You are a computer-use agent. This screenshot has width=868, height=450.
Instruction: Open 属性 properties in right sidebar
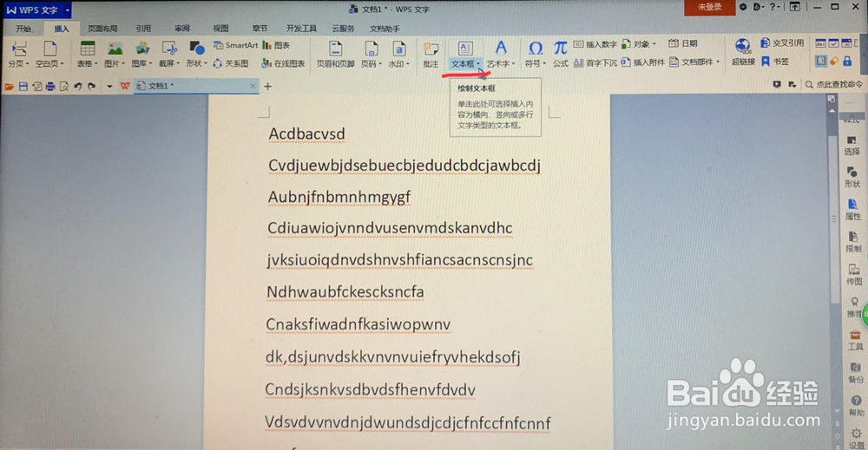coord(852,210)
